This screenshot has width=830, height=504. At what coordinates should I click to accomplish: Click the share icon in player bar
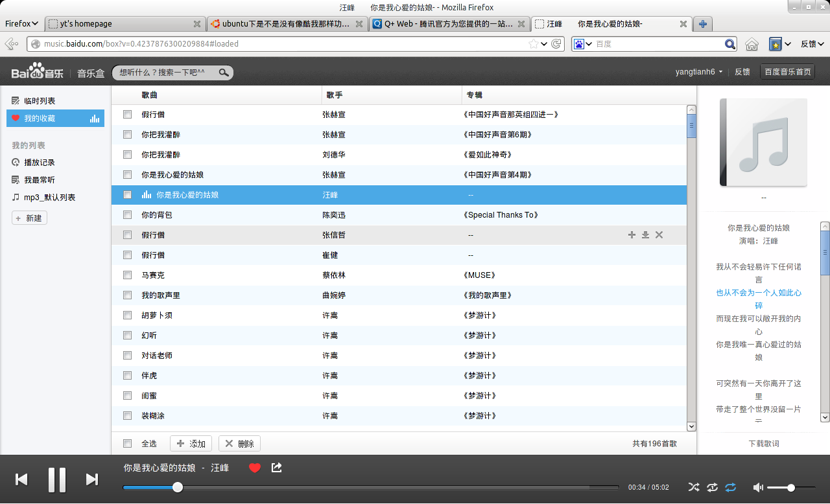[x=276, y=467]
